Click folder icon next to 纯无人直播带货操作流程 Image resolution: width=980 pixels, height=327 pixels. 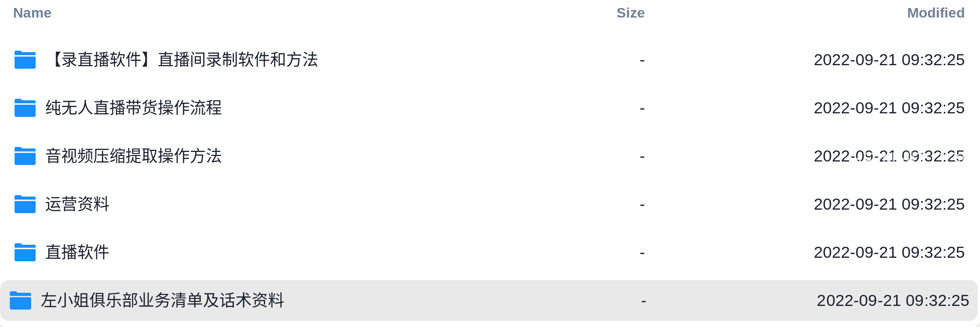click(x=25, y=108)
